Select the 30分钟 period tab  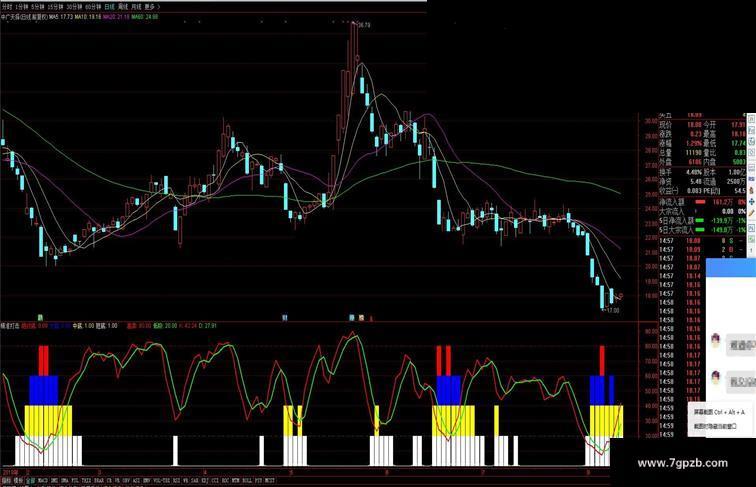(74, 7)
